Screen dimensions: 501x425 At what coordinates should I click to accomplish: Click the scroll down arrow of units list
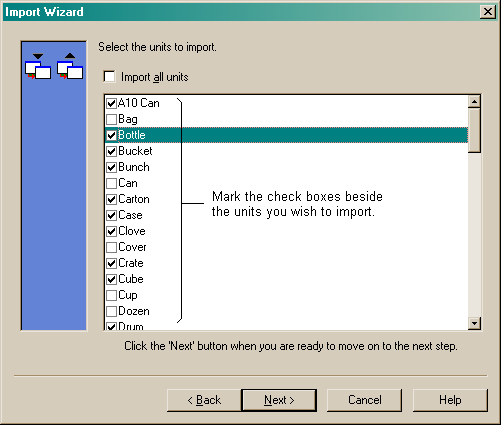point(474,323)
